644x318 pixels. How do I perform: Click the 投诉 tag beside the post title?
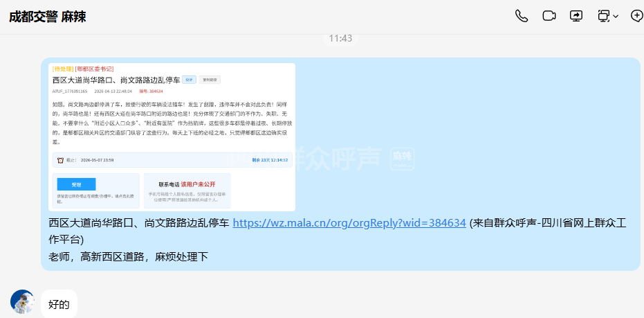click(x=188, y=80)
